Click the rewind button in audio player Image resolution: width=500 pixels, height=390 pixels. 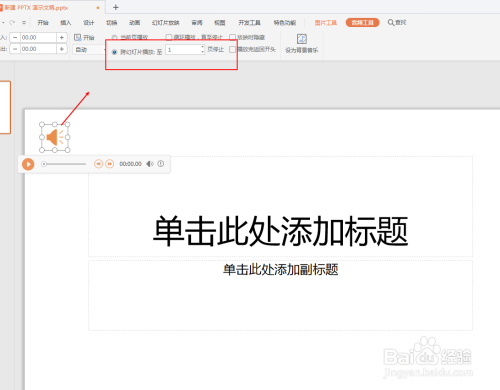[x=98, y=164]
